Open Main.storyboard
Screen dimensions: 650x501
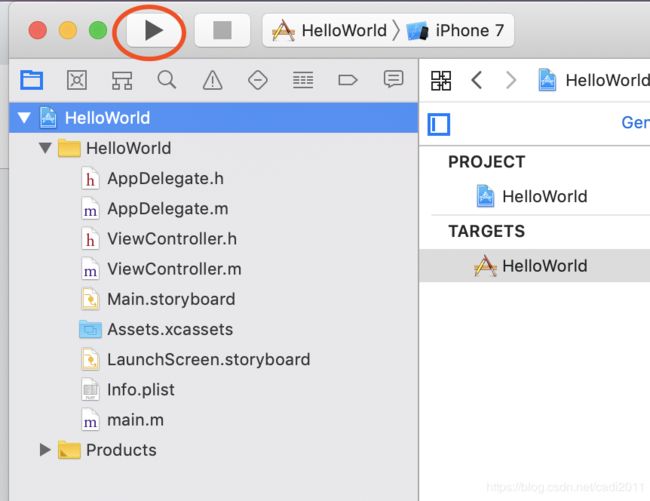[x=158, y=299]
